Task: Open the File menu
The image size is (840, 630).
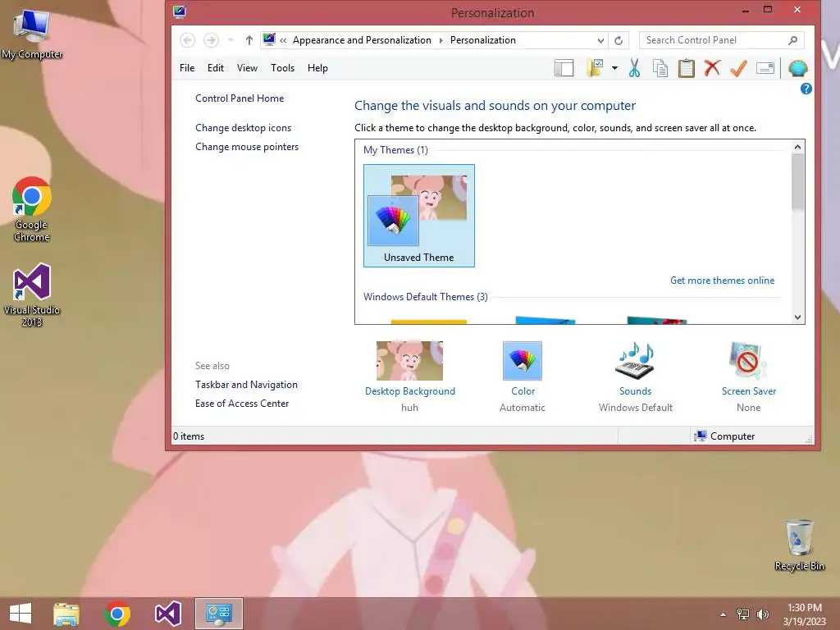Action: [x=187, y=68]
